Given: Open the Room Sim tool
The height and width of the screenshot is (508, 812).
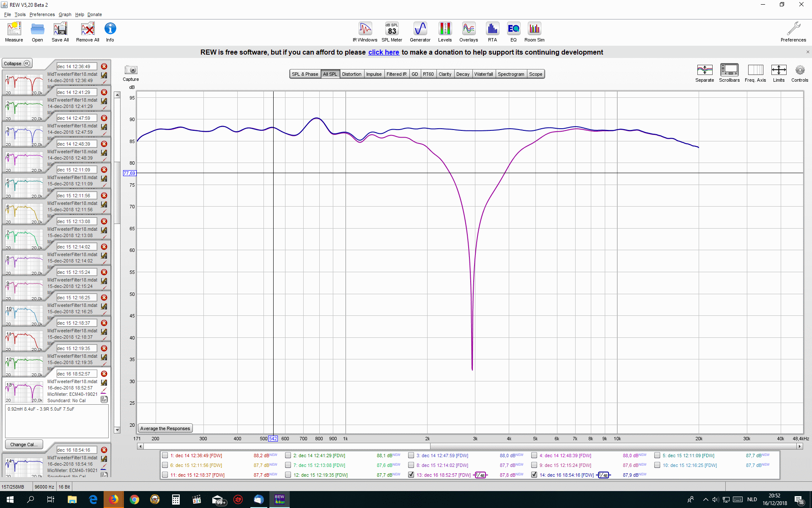Looking at the screenshot, I should tap(535, 32).
